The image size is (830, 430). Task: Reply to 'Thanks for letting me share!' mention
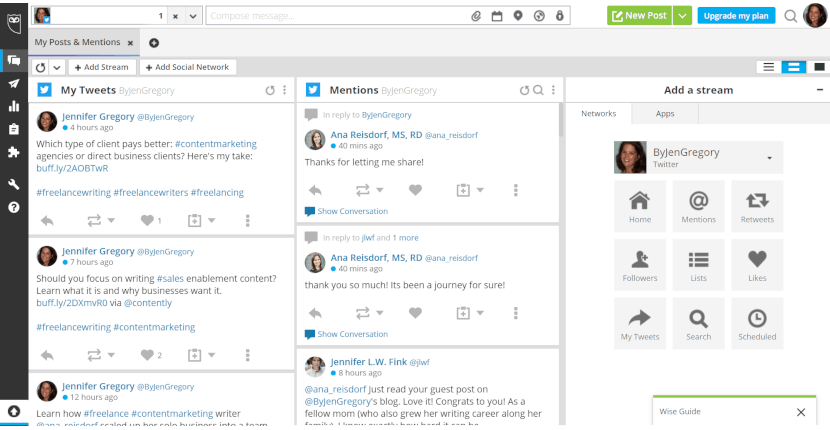point(315,190)
